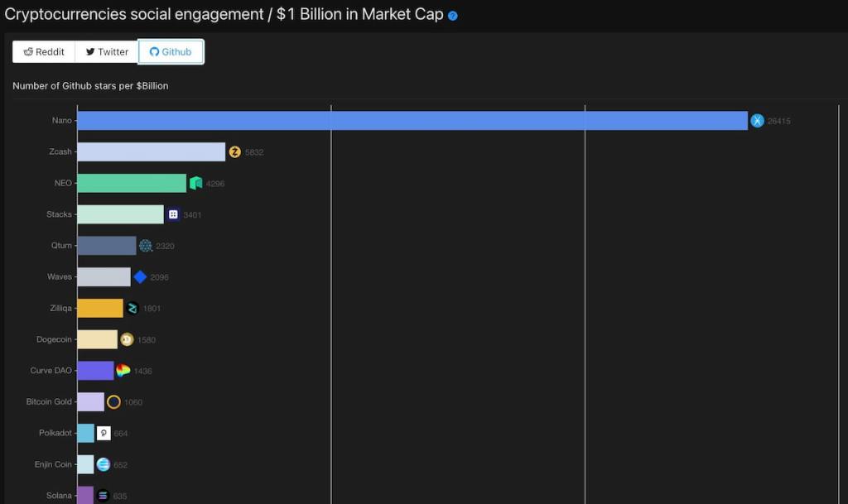
Task: Click the Nano coin logo icon
Action: (757, 121)
